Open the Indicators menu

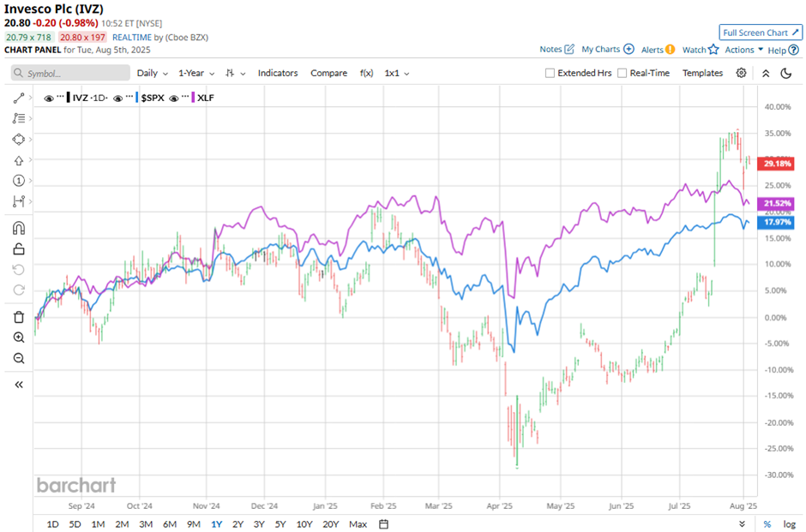pos(278,73)
